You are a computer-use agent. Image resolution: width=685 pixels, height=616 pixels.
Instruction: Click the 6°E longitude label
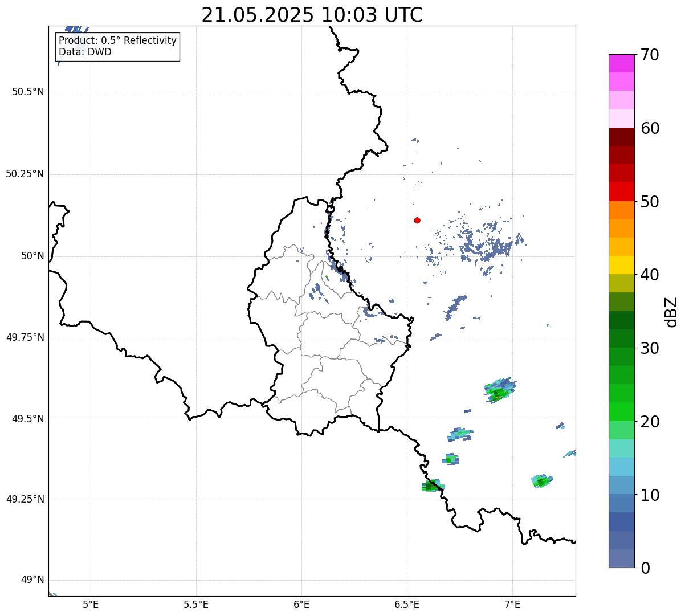(301, 604)
